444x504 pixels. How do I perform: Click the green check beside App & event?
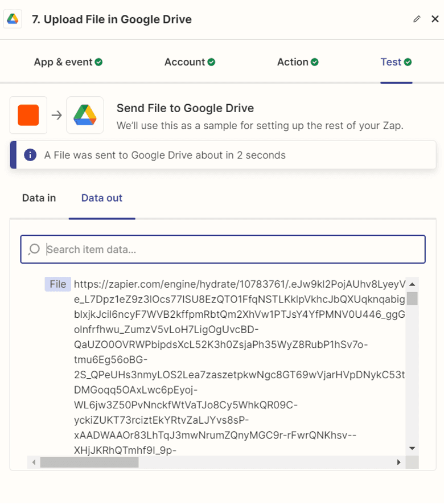pos(98,62)
